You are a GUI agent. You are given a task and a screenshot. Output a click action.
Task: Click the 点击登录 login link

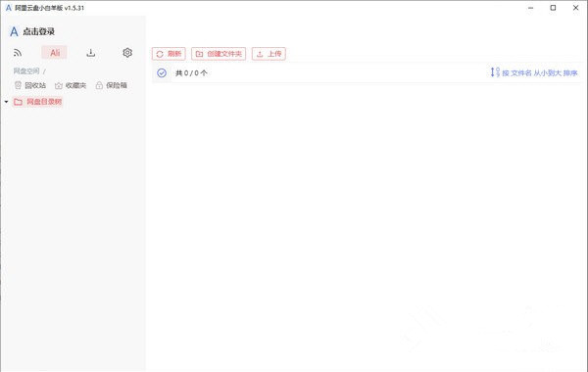pyautogui.click(x=38, y=31)
